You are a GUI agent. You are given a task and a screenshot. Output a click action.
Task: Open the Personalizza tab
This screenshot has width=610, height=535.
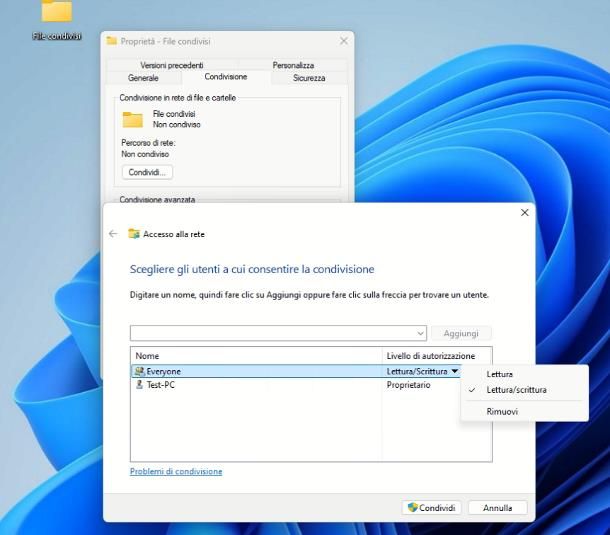tap(293, 65)
